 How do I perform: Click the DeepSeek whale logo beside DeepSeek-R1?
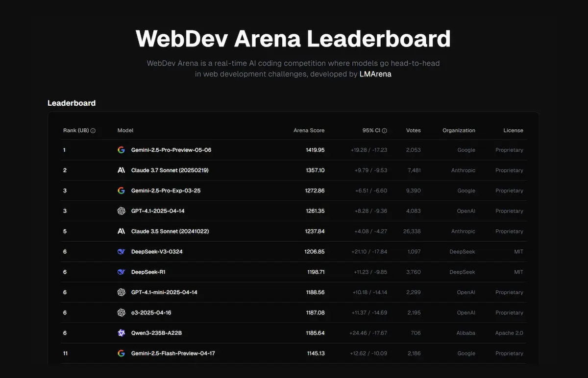point(121,272)
